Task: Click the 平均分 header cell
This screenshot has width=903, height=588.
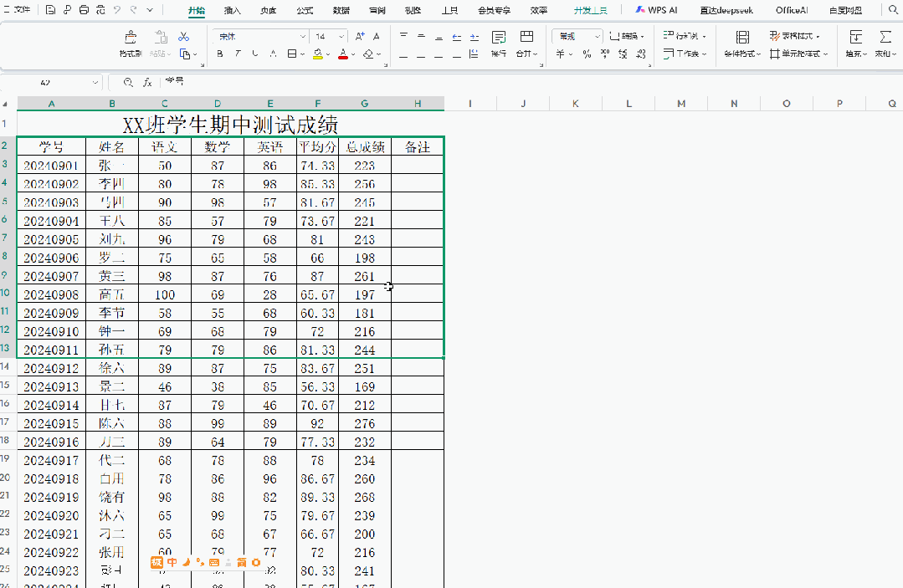Action: [317, 146]
